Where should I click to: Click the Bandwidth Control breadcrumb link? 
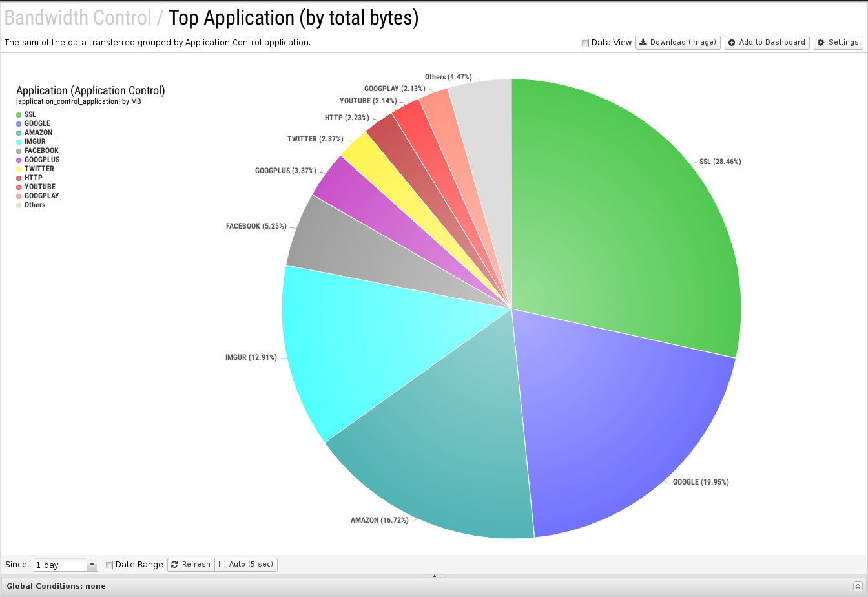click(77, 17)
